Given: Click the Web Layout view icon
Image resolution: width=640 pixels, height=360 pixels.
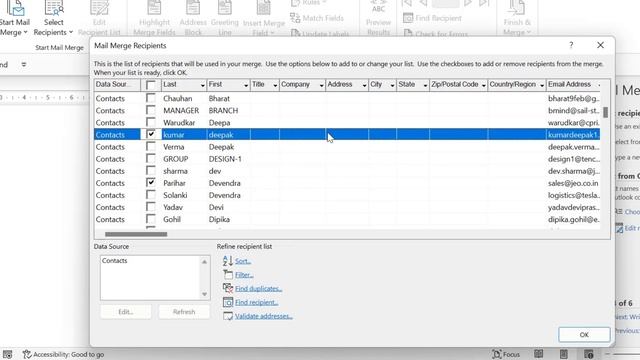Looking at the screenshot, I should 589,354.
